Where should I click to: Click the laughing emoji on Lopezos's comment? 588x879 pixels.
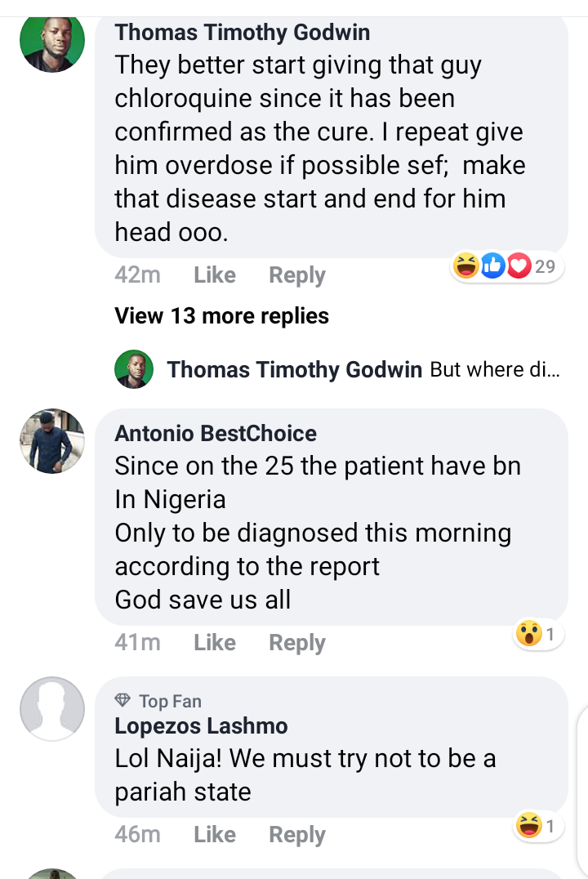tap(528, 826)
